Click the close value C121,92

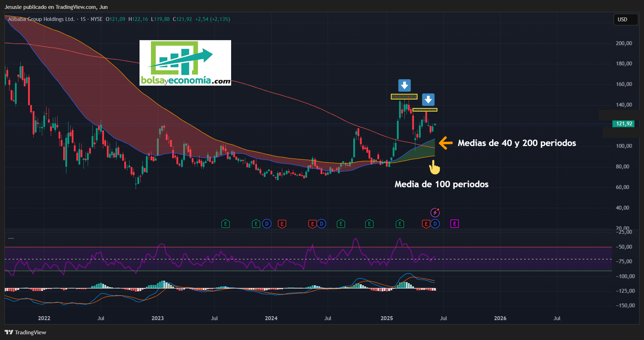[182, 19]
